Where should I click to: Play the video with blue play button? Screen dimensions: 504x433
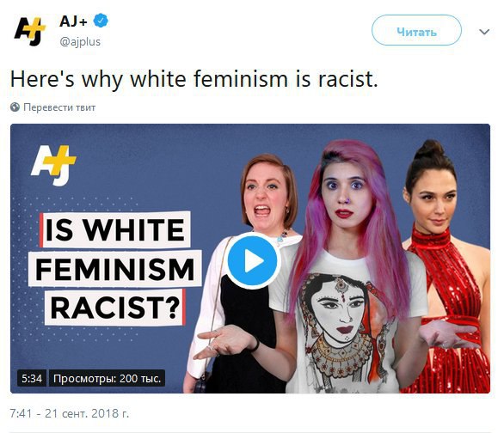(253, 261)
